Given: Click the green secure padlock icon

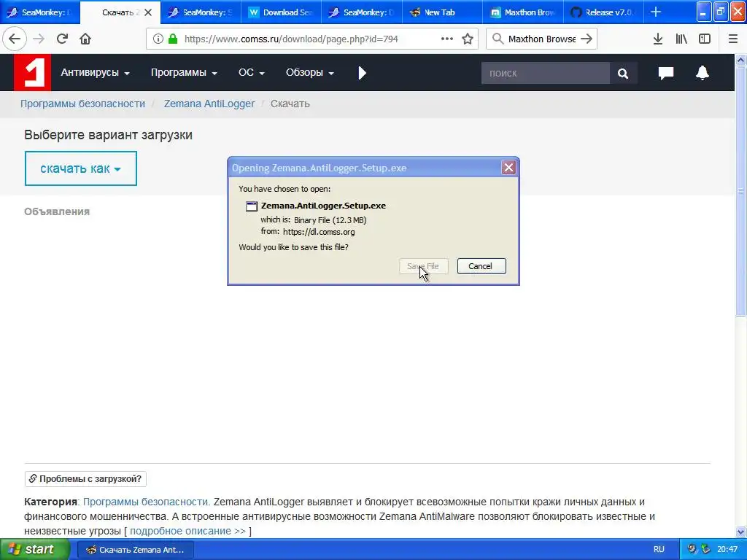Looking at the screenshot, I should click(173, 39).
